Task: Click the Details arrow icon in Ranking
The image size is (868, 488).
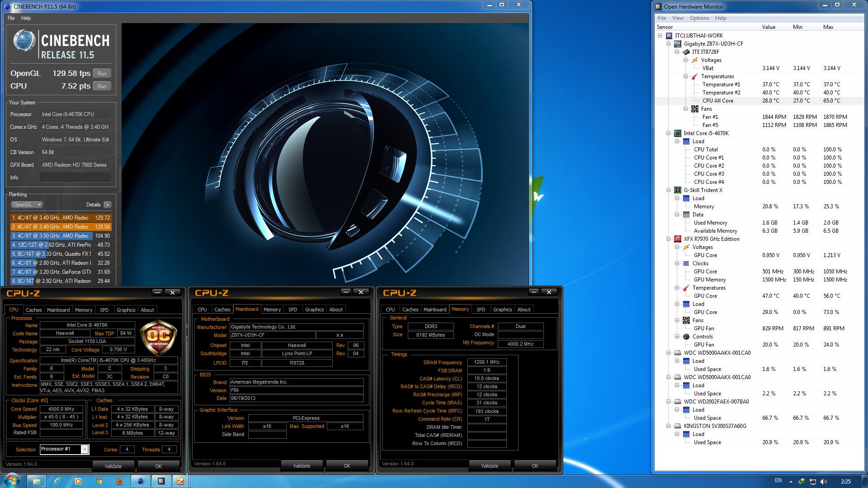Action: click(x=107, y=205)
